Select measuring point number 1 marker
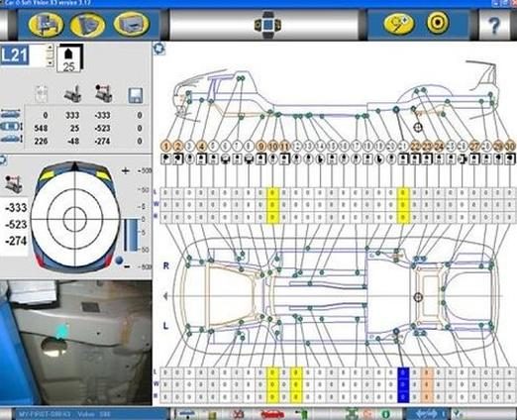Screen dimensions: 517x420 (x=166, y=146)
